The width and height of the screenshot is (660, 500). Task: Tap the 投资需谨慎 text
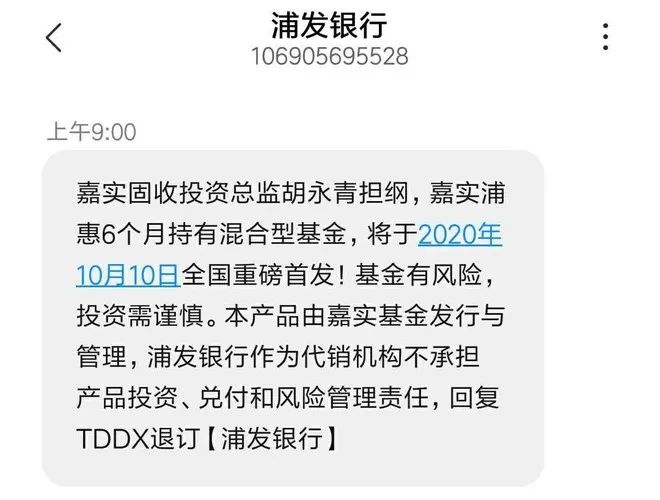click(x=140, y=316)
